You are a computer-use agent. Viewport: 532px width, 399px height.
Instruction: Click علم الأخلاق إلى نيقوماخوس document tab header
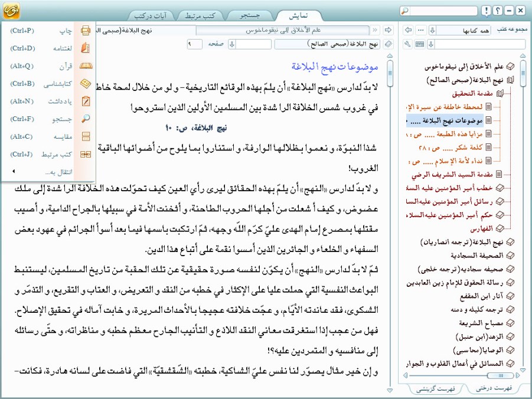tap(283, 30)
